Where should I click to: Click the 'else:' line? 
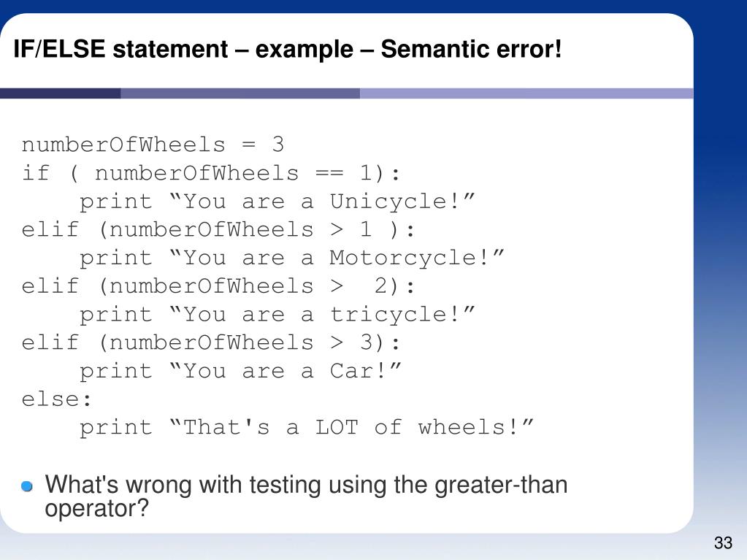click(56, 399)
